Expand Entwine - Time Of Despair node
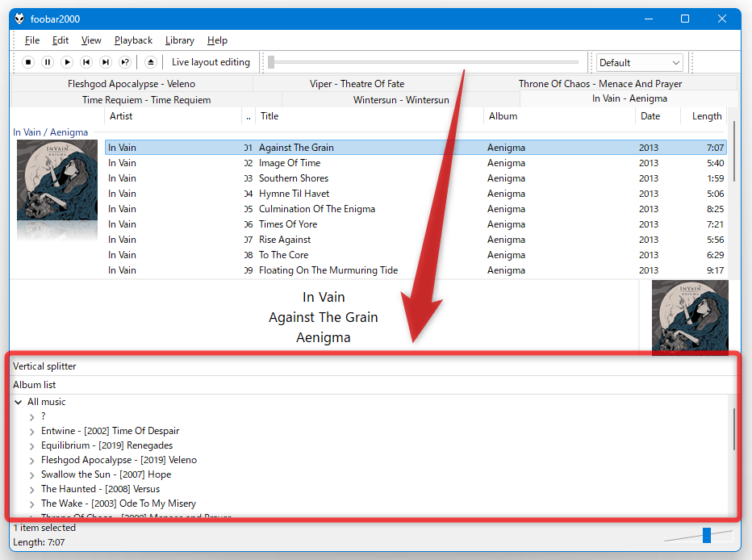 31,432
